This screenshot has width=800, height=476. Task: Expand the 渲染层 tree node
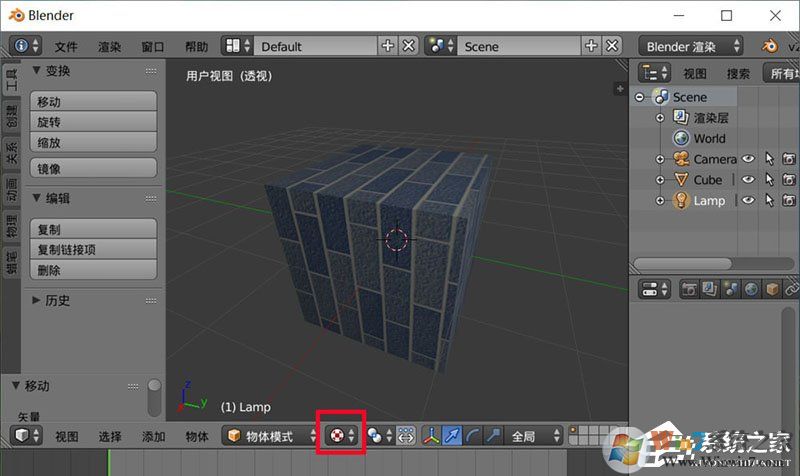(660, 118)
